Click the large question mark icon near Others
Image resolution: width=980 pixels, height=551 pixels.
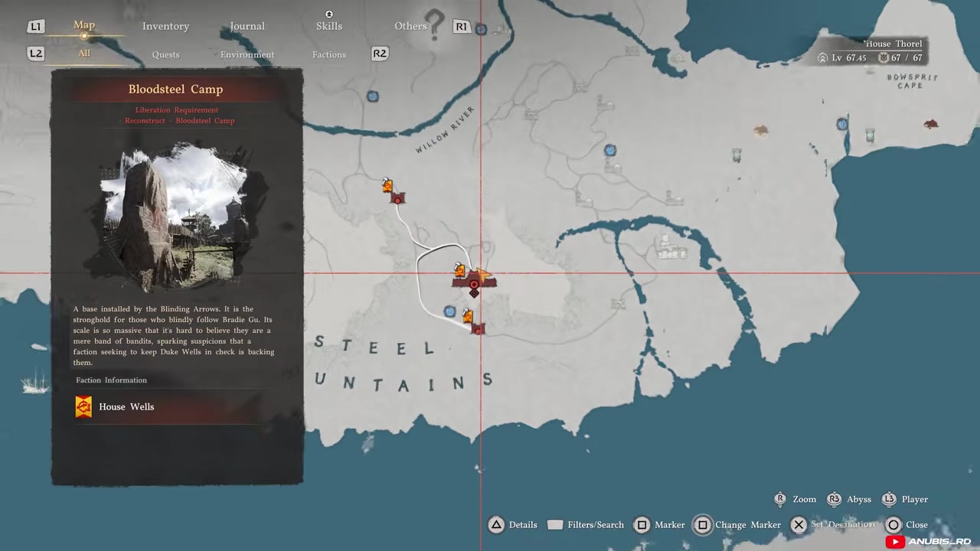tap(435, 24)
